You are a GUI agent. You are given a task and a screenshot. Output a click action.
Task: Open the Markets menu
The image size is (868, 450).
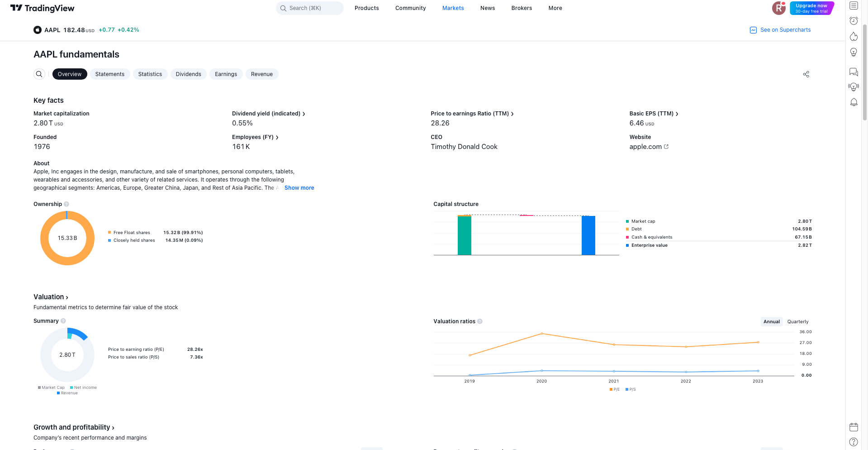453,8
